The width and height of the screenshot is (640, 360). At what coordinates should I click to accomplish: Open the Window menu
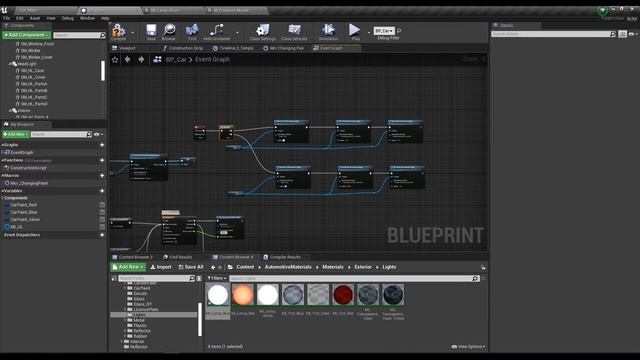87,18
